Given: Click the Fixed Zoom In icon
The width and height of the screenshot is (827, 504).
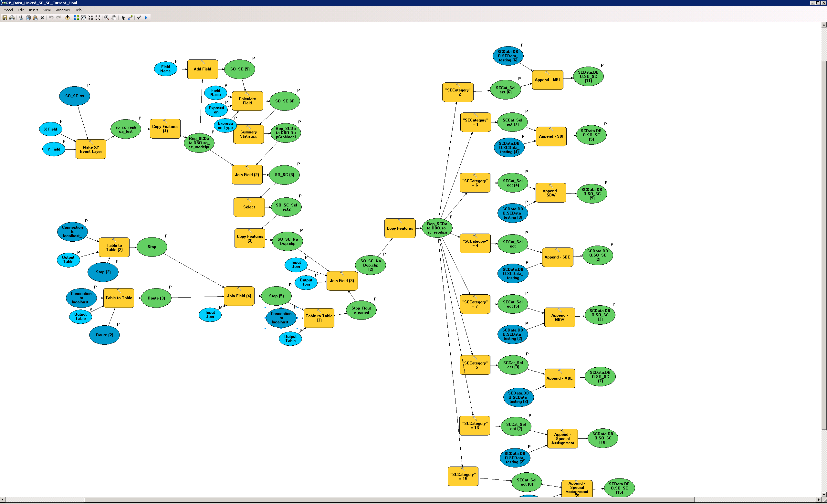Looking at the screenshot, I should click(91, 18).
